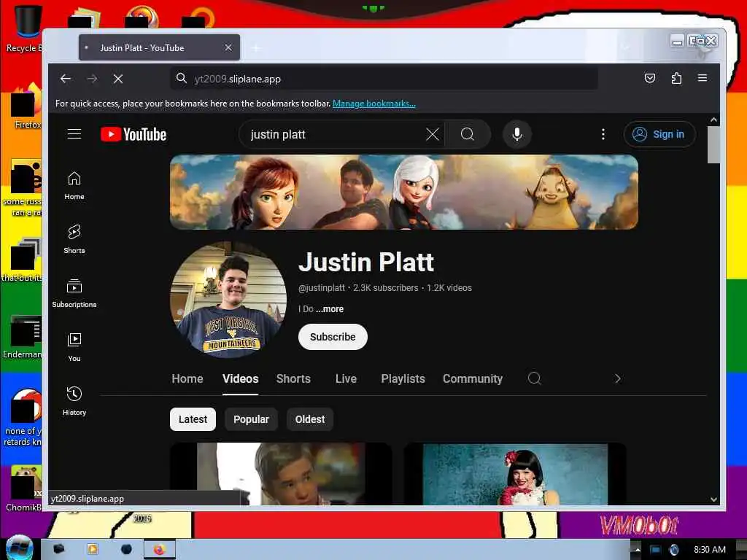The width and height of the screenshot is (747, 560).
Task: Click the media player taskbar icon
Action: (93, 550)
